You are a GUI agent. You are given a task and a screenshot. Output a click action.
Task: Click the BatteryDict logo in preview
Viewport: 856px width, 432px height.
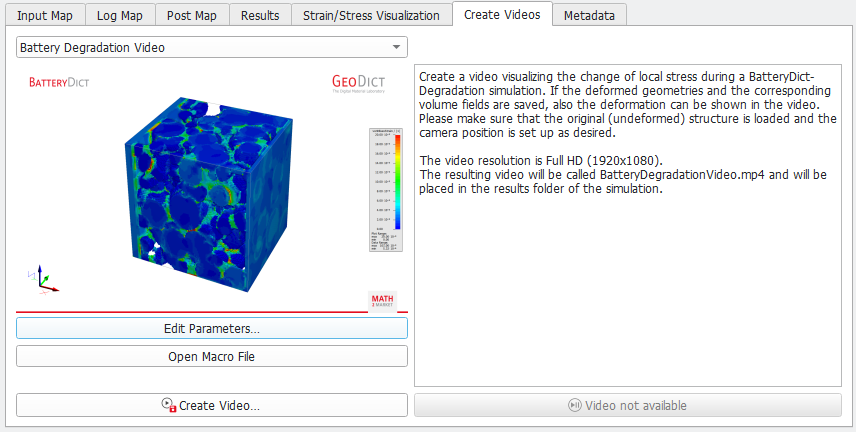pyautogui.click(x=59, y=82)
